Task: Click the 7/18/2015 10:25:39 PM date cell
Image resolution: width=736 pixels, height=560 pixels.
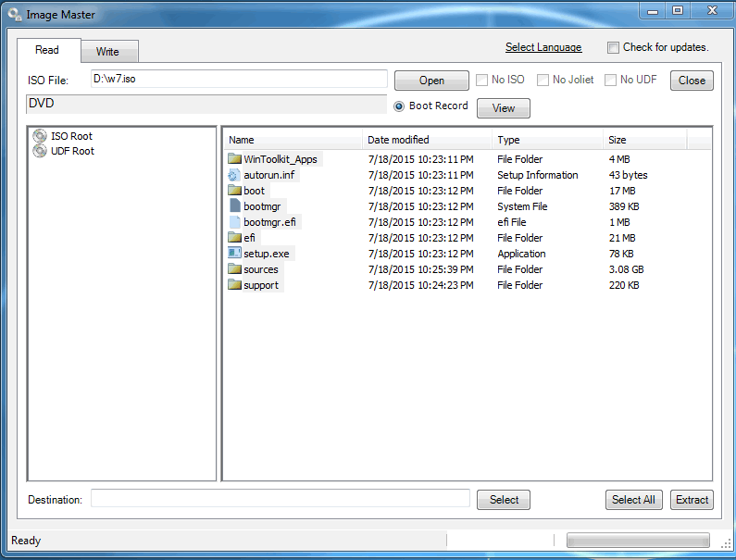Action: point(421,269)
